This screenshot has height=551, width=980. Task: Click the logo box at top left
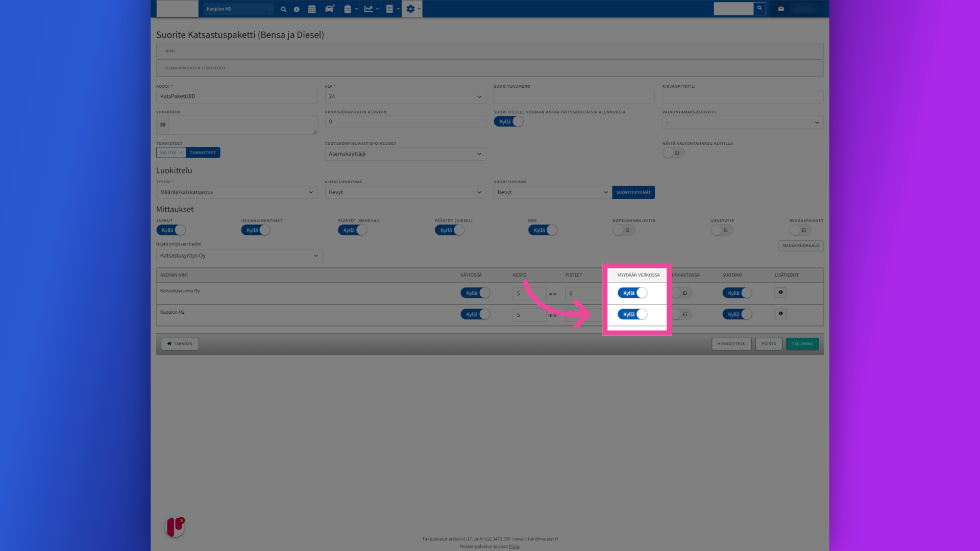click(177, 9)
